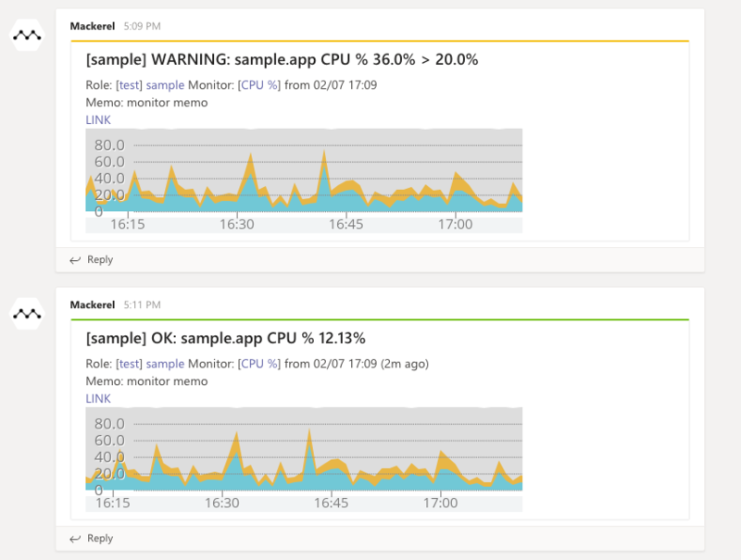741x560 pixels.
Task: Open [test] role link in WARNING card
Action: pos(129,85)
